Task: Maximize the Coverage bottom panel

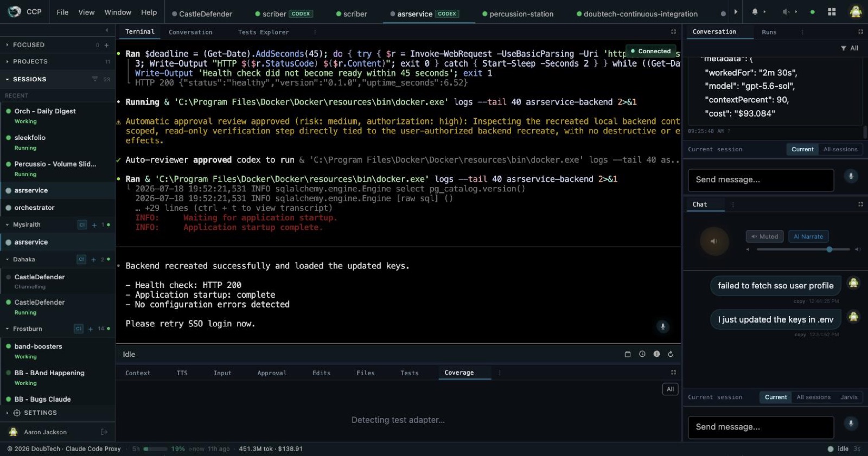Action: point(673,372)
